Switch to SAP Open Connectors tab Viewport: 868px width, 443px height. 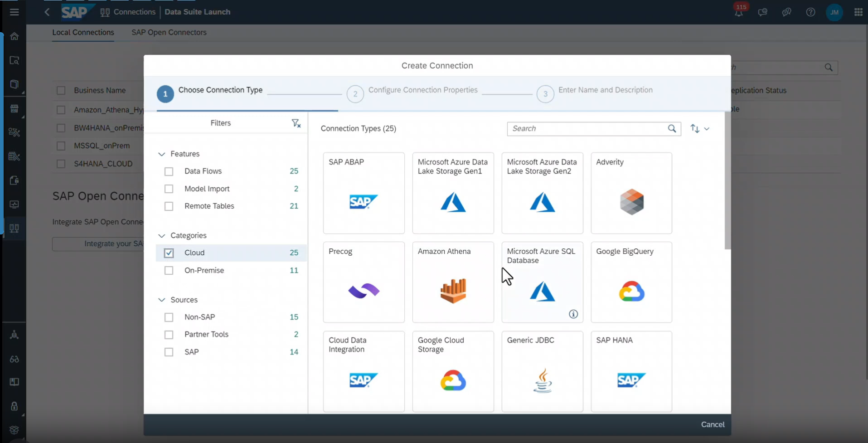(x=169, y=33)
